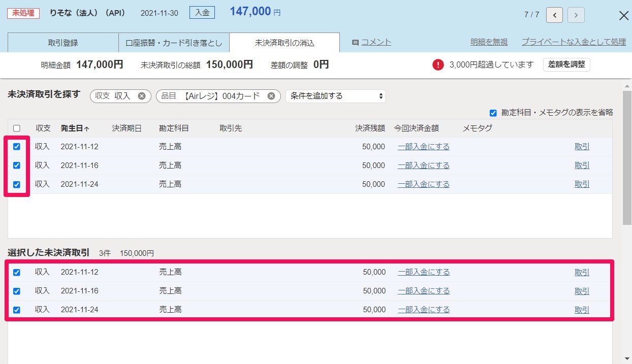Click the 明細を無視 link

click(x=489, y=42)
